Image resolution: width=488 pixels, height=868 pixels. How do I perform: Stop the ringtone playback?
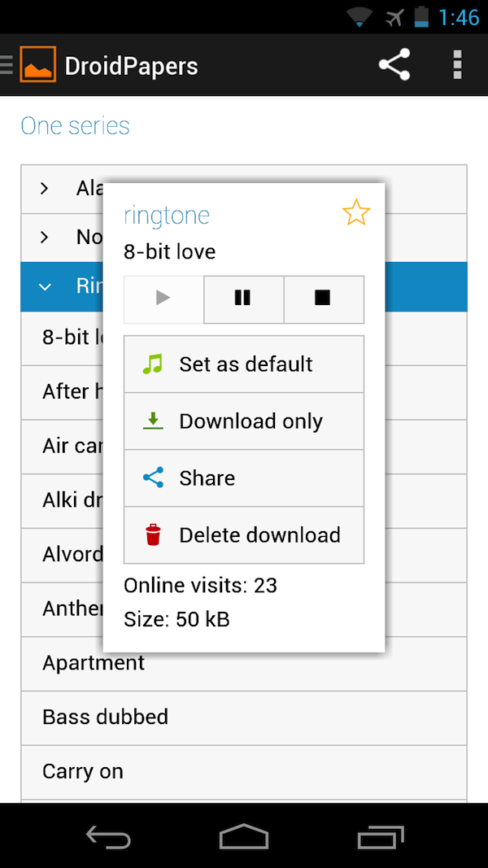[323, 299]
